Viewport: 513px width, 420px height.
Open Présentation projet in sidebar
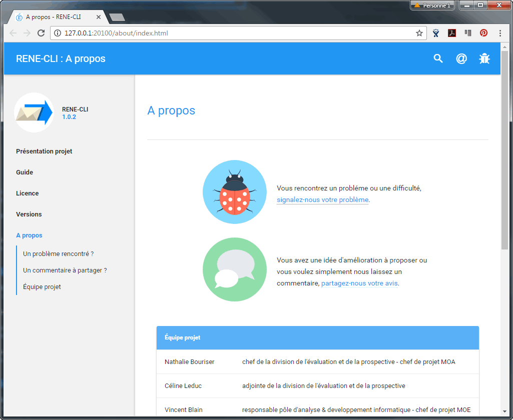tap(44, 151)
